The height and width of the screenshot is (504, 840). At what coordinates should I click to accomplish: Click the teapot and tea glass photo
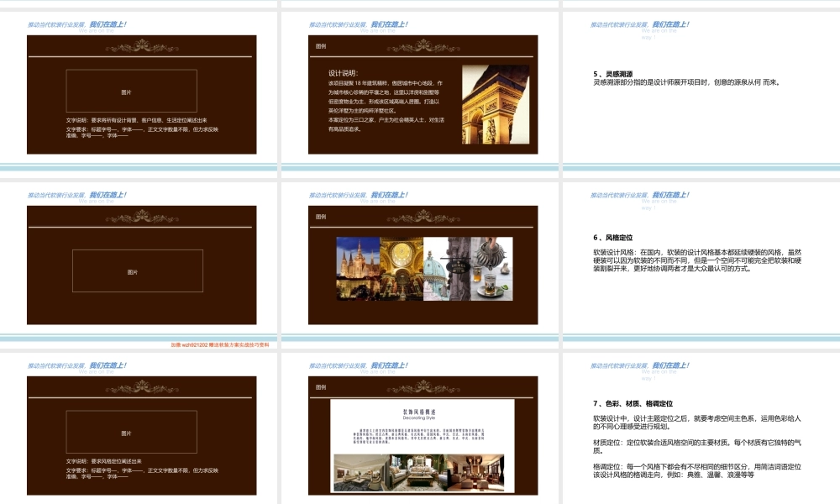click(x=491, y=268)
